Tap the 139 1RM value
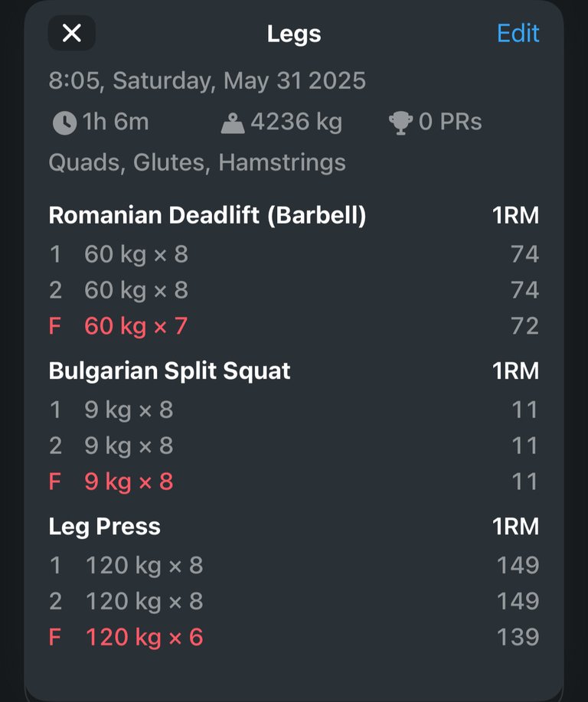588x702 pixels. (x=518, y=637)
